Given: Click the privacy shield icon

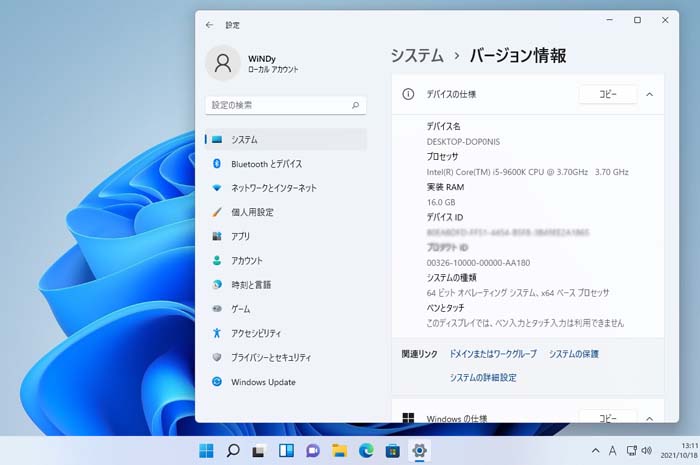Looking at the screenshot, I should click(x=217, y=357).
